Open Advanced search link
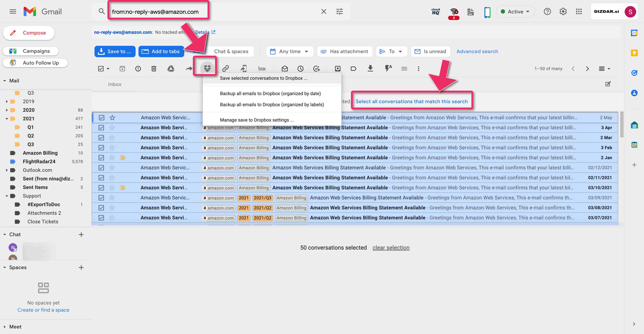The width and height of the screenshot is (644, 334). pyautogui.click(x=477, y=51)
